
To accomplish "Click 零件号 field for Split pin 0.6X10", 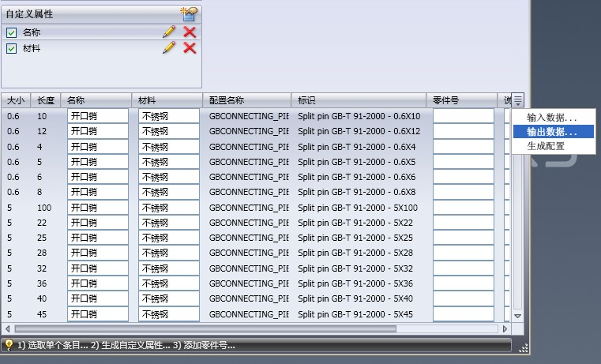I will click(x=463, y=116).
